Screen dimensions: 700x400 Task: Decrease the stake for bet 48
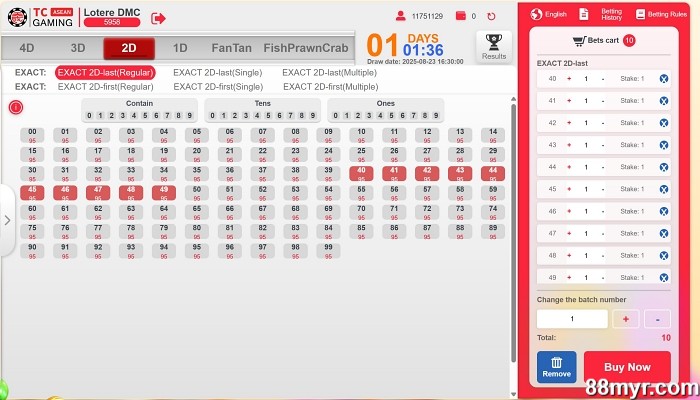tap(603, 255)
